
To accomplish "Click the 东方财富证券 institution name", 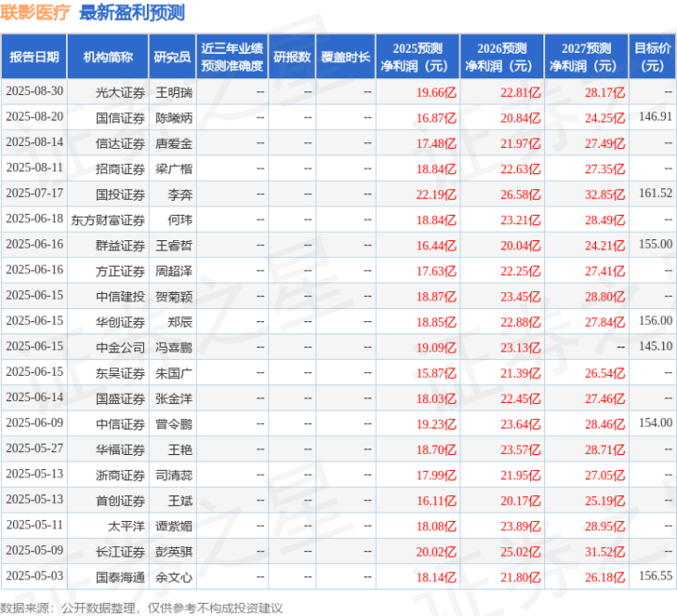I will coord(107,219).
